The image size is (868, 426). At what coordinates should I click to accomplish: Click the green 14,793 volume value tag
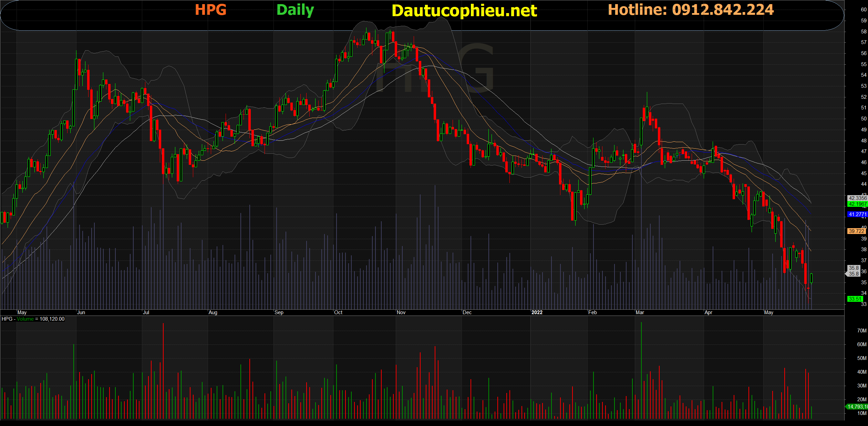(857, 407)
